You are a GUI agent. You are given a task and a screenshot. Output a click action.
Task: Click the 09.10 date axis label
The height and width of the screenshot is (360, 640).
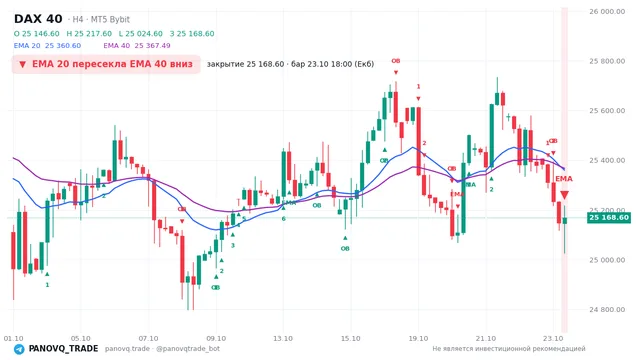216,338
